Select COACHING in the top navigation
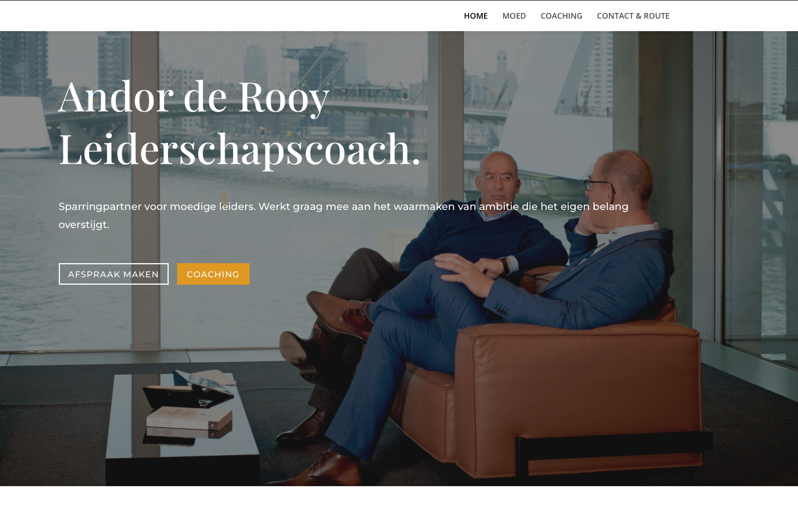The width and height of the screenshot is (798, 532). (x=561, y=16)
